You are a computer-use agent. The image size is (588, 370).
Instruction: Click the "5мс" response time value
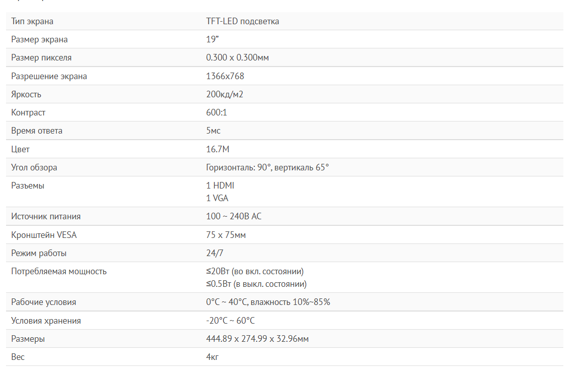coord(213,131)
